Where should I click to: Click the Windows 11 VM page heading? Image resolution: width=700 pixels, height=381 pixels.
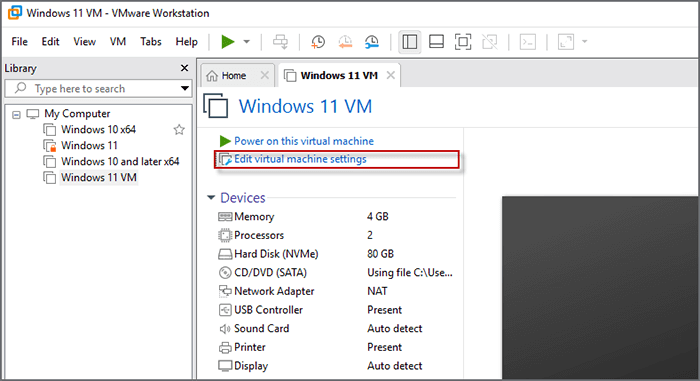[x=305, y=107]
